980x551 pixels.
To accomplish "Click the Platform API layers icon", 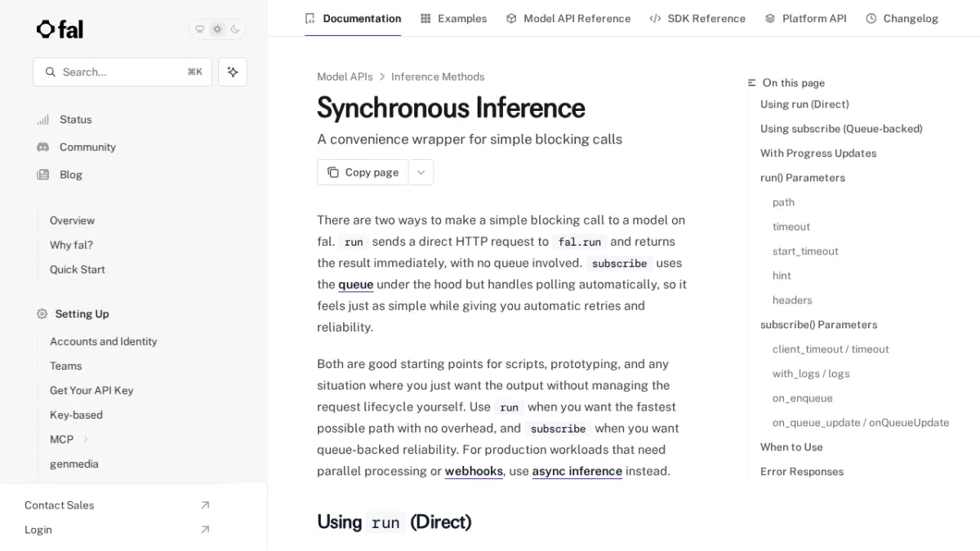I will click(x=770, y=18).
